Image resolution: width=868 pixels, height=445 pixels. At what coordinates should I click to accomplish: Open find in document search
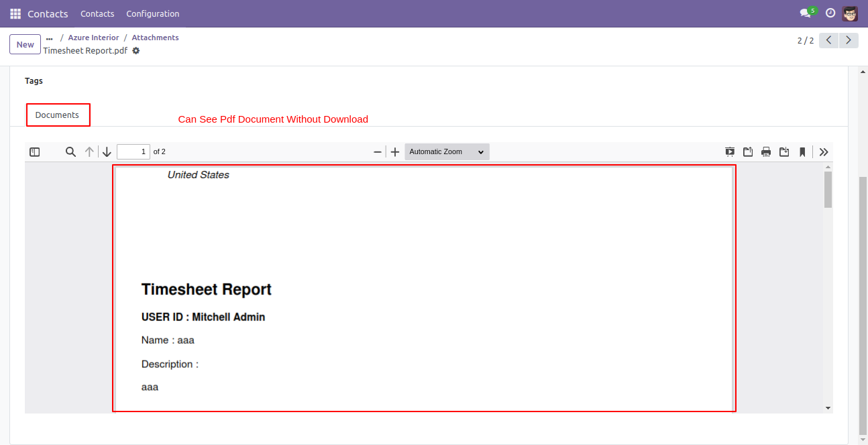pyautogui.click(x=70, y=152)
